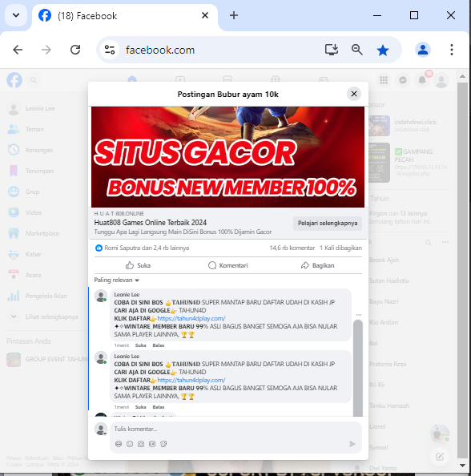471x476 pixels.
Task: Open GROUP EVENT TAHUN shortcut
Action: (x=46, y=360)
